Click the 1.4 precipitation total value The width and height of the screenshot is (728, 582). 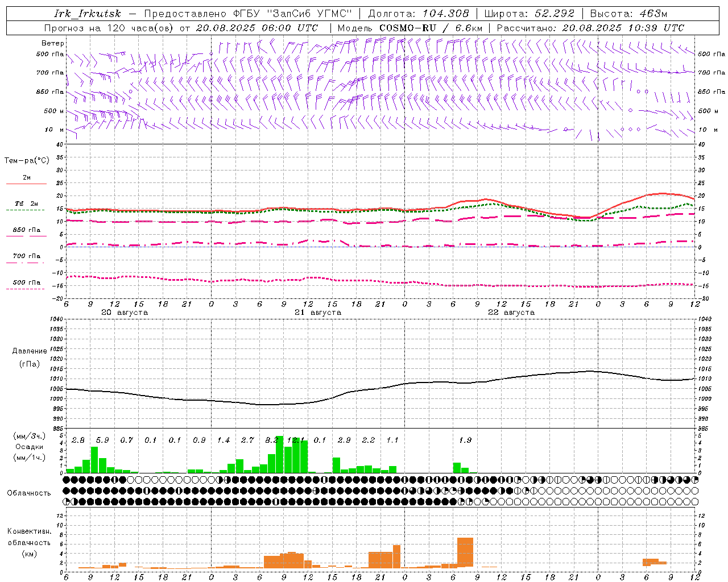224,440
